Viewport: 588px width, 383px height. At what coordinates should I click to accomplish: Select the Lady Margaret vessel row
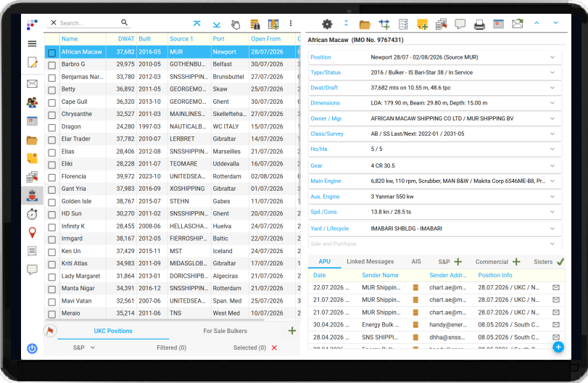click(173, 276)
